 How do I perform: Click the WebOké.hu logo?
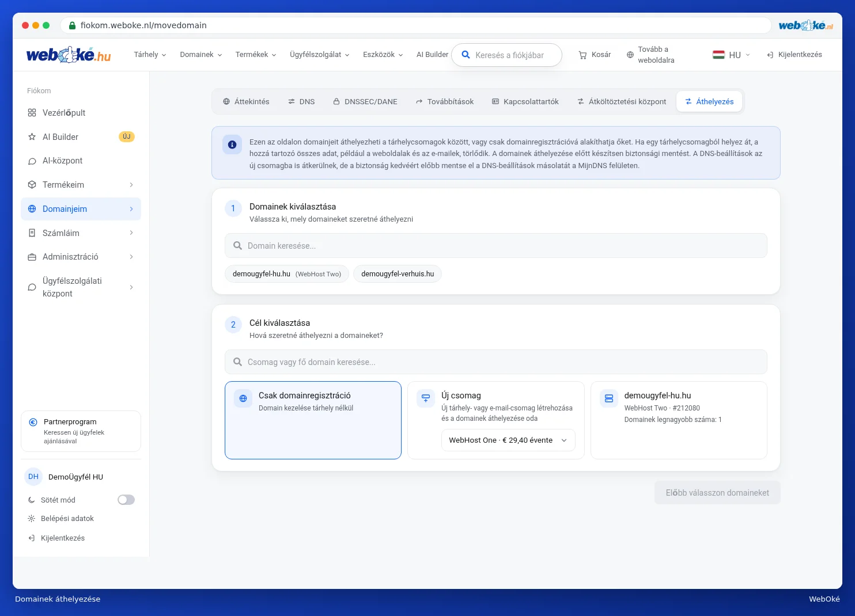coord(69,55)
